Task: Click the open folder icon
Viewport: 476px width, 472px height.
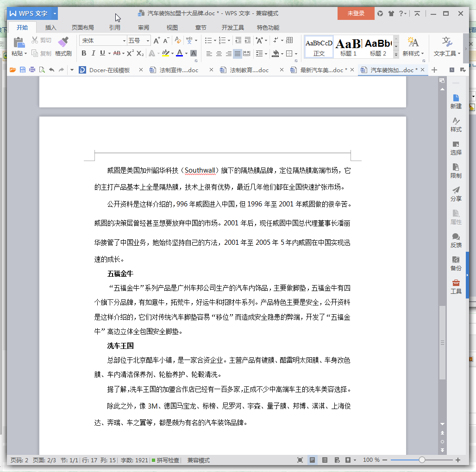Action: pyautogui.click(x=13, y=70)
